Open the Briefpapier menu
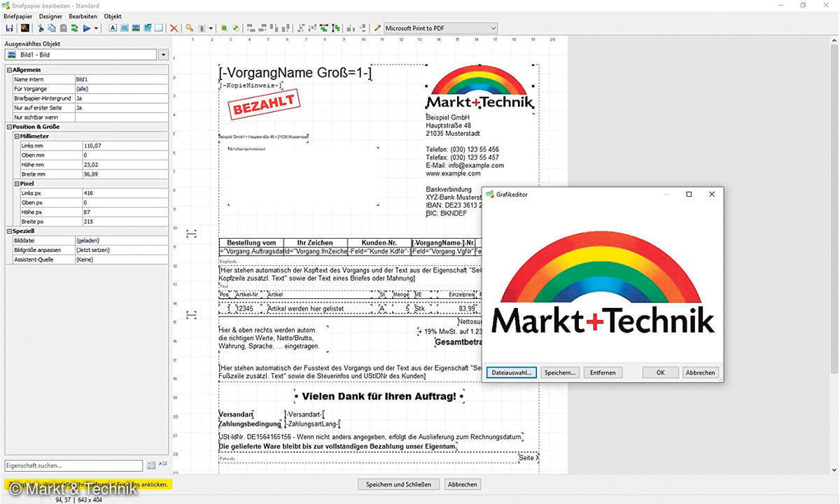The height and width of the screenshot is (504, 840). point(18,16)
